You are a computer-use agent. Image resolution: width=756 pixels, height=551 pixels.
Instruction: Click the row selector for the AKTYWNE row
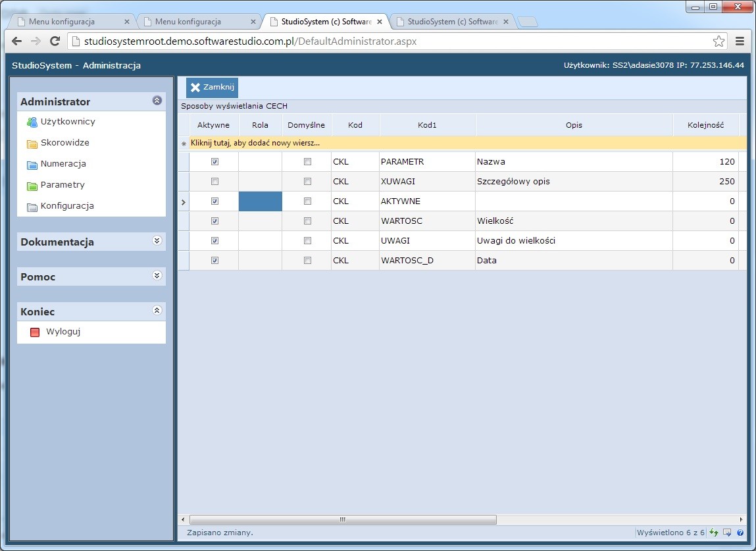point(184,201)
